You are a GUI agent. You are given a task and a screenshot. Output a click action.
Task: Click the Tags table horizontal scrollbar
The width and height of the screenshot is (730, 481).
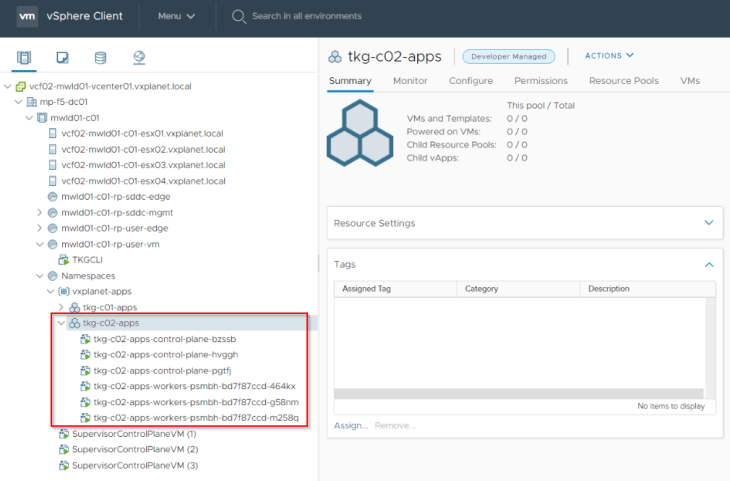tap(519, 393)
